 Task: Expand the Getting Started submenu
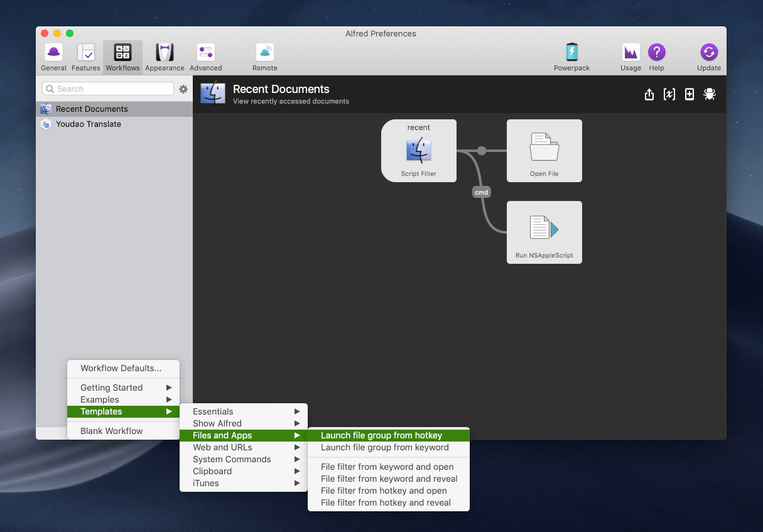[x=123, y=388]
